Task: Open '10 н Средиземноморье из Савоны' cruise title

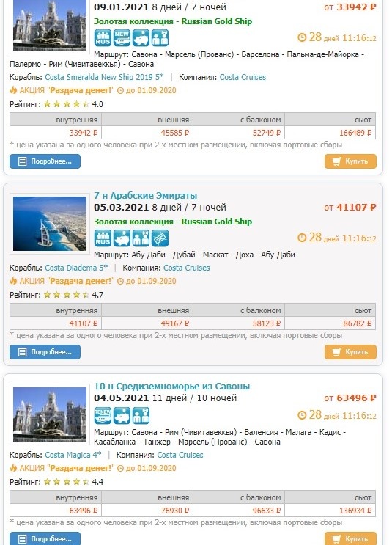Action: coord(172,387)
